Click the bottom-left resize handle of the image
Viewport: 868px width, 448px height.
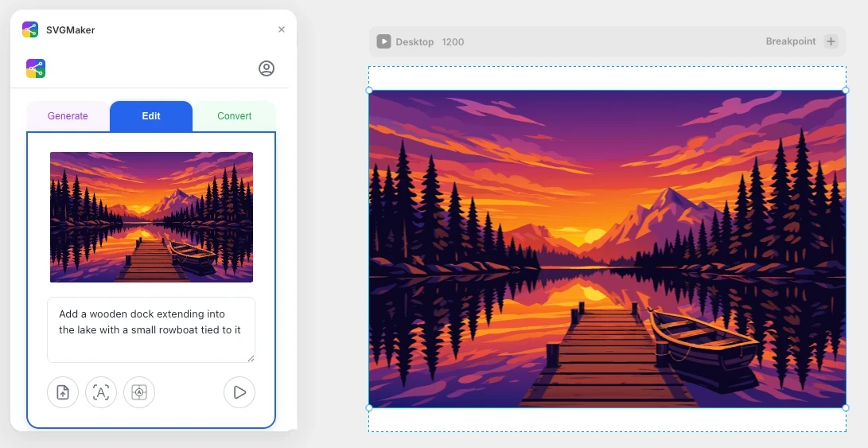(x=369, y=407)
